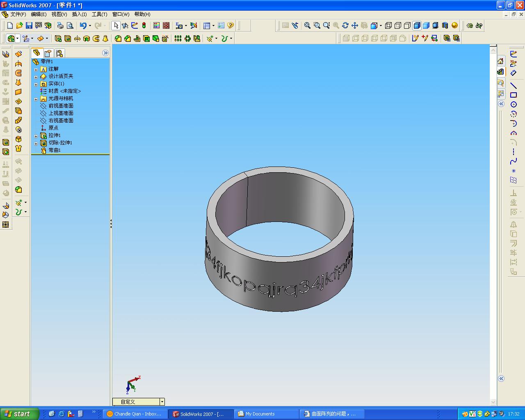Open the Windows start menu
The width and height of the screenshot is (525, 420).
20,414
